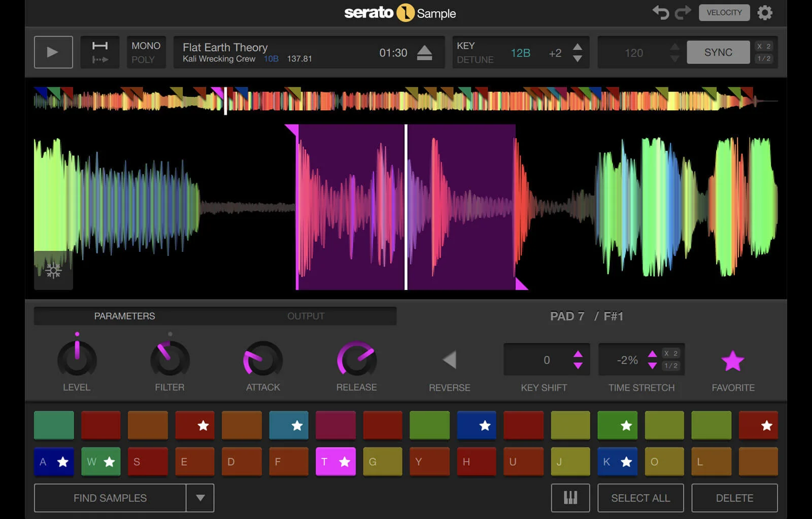Switch playback mode from MONO to POLY
The width and height of the screenshot is (812, 519).
click(146, 59)
